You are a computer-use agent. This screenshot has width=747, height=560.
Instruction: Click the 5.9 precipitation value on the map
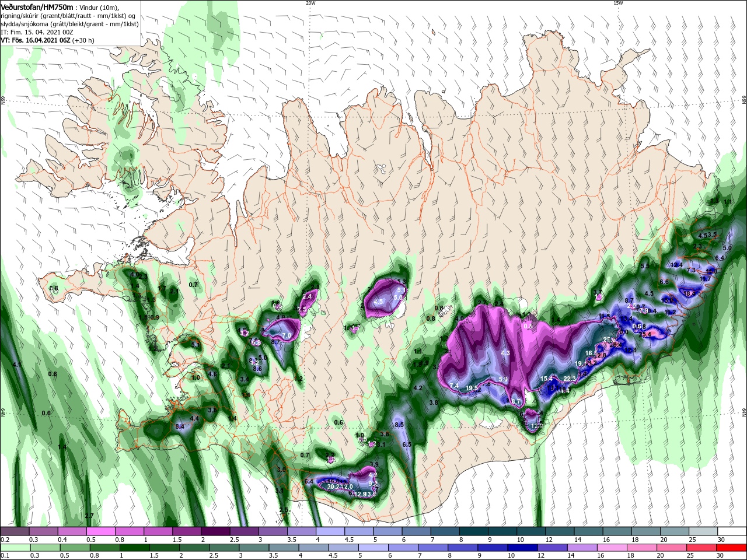pos(504,380)
